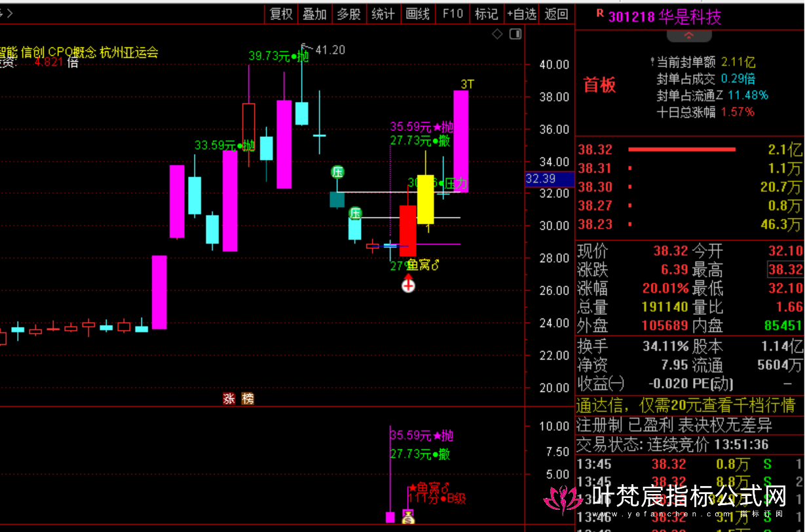Image resolution: width=805 pixels, height=532 pixels.
Task: Collapse the panel with the red chevron
Action: click(x=688, y=35)
